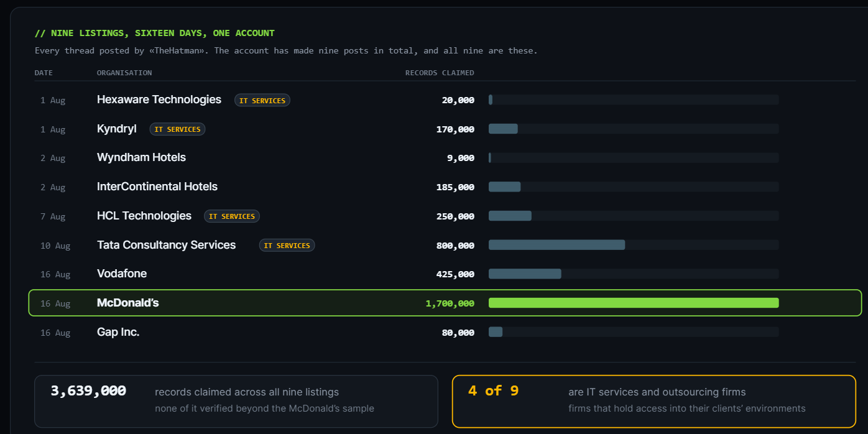868x434 pixels.
Task: Select the highlighted McDonald's row
Action: 445,303
